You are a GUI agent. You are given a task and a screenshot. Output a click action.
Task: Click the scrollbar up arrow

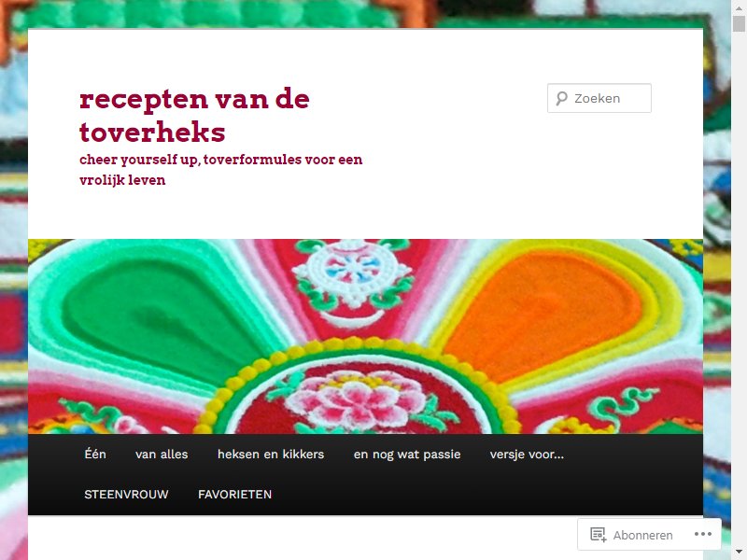pyautogui.click(x=739, y=8)
